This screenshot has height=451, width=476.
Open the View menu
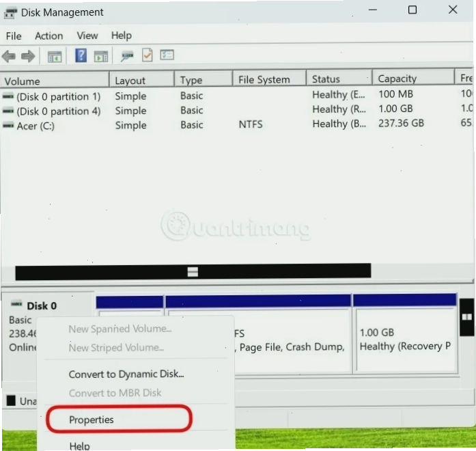click(x=87, y=36)
